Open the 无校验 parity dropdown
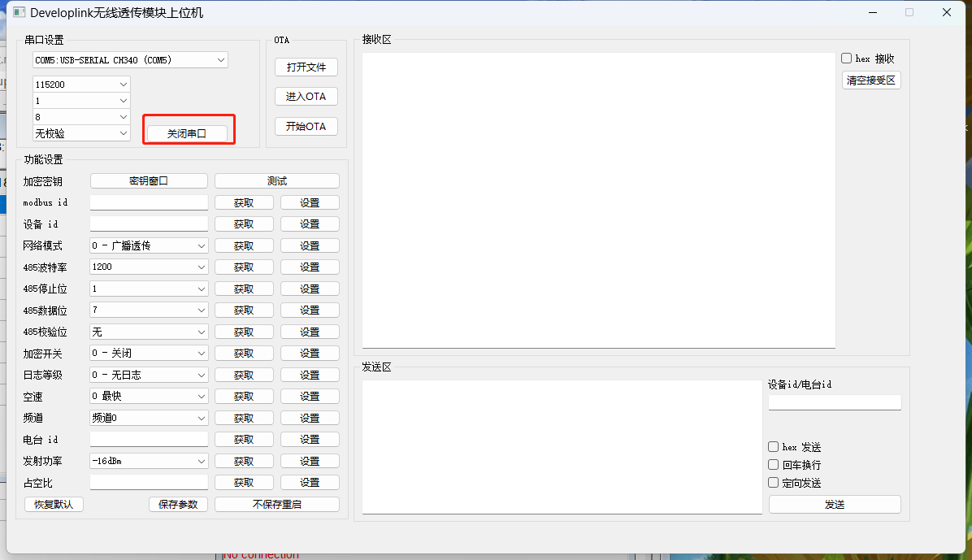 pos(81,133)
